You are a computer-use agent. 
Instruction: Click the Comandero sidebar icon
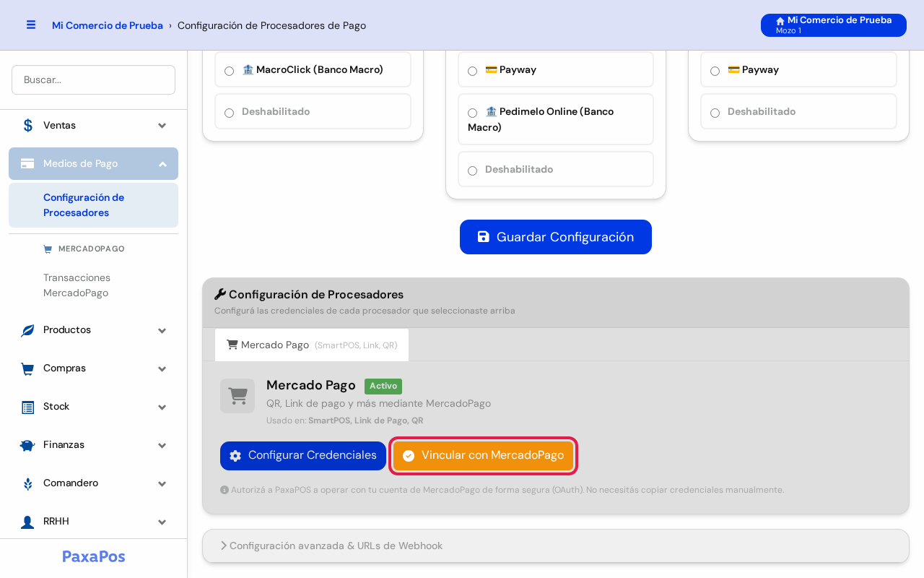(27, 483)
